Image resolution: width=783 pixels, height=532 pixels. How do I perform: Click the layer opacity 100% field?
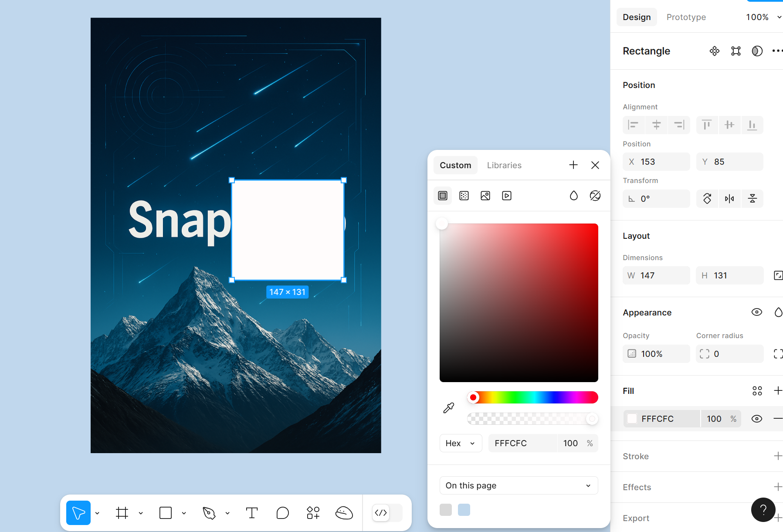(x=656, y=354)
